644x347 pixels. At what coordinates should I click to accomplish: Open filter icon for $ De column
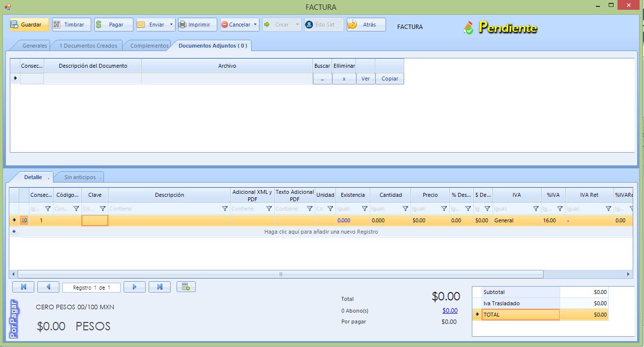(487, 209)
